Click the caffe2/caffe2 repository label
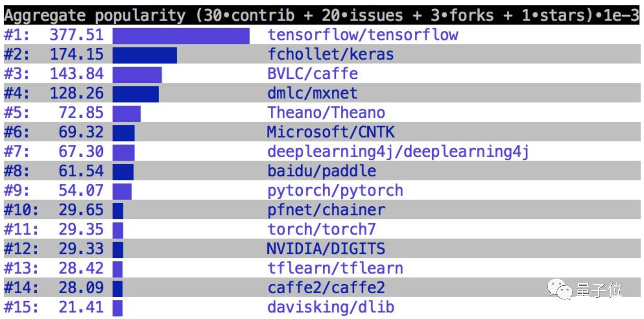Image resolution: width=644 pixels, height=319 pixels. click(326, 288)
